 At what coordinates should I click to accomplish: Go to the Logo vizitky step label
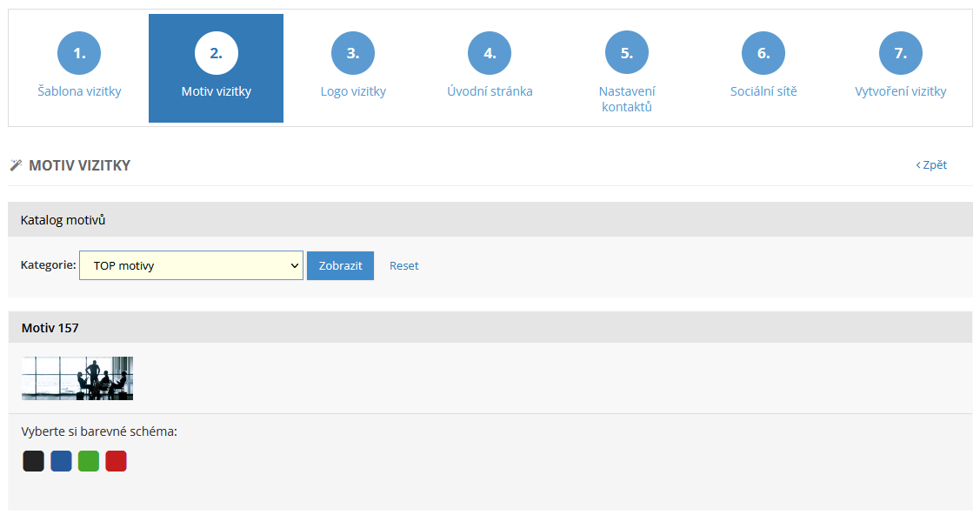pos(352,91)
